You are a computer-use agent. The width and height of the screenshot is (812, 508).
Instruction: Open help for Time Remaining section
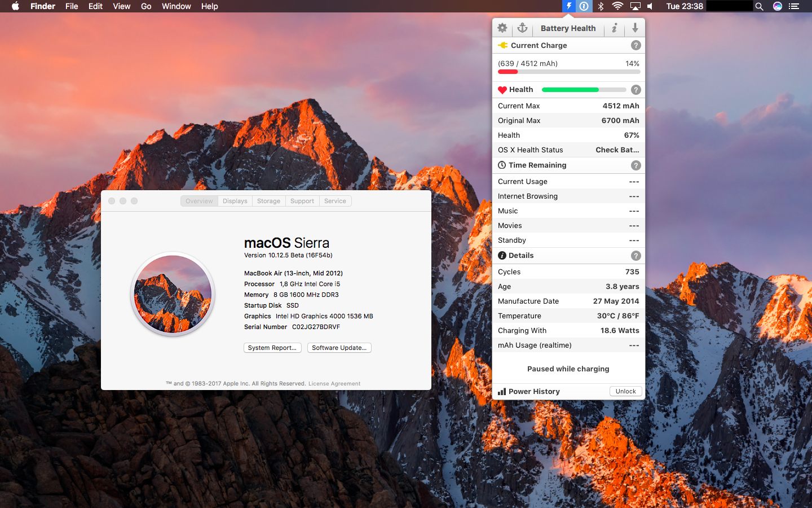[x=636, y=165]
